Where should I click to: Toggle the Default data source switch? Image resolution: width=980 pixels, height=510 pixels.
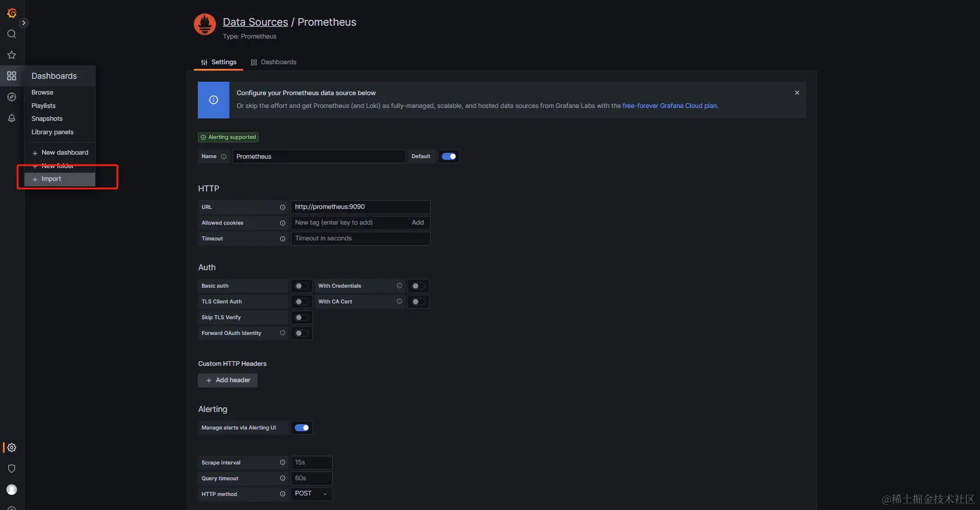(449, 156)
